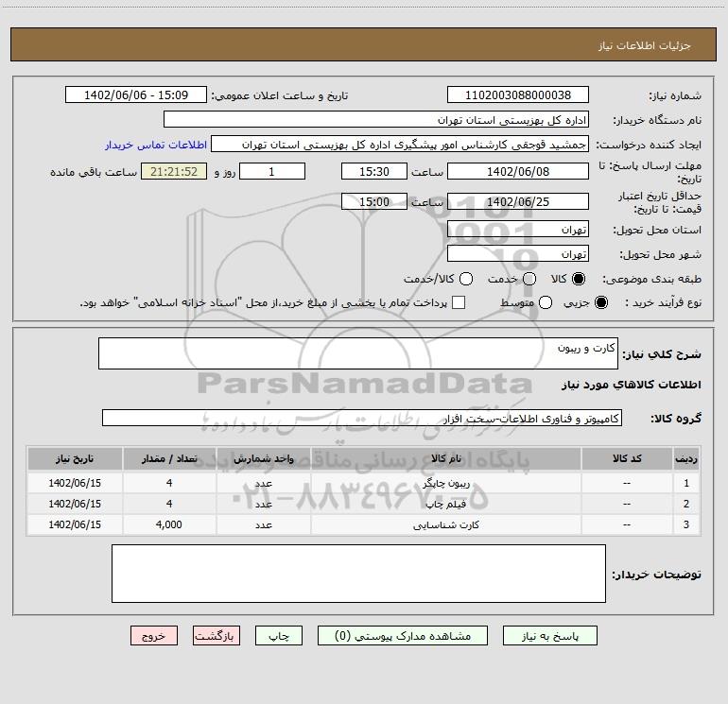Click the خروج exit button

pyautogui.click(x=154, y=636)
